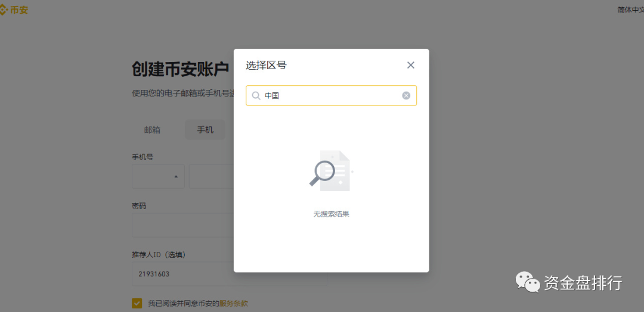The width and height of the screenshot is (644, 312).
Task: Click the 推荐人ID（选填） label
Action: click(x=159, y=255)
